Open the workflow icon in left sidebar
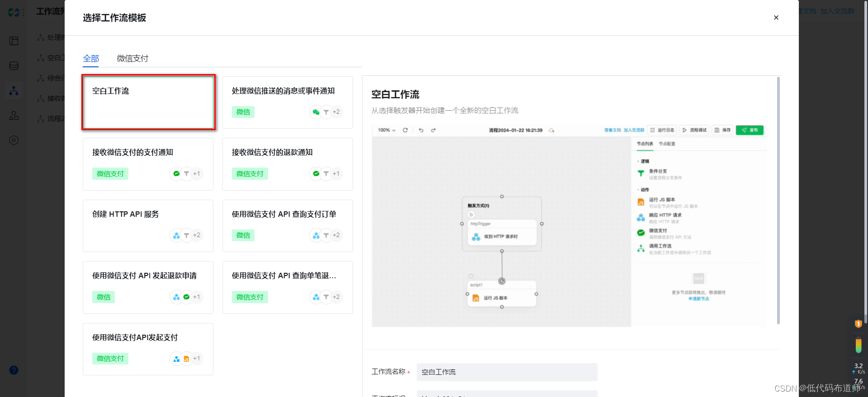The height and width of the screenshot is (397, 868). (14, 91)
